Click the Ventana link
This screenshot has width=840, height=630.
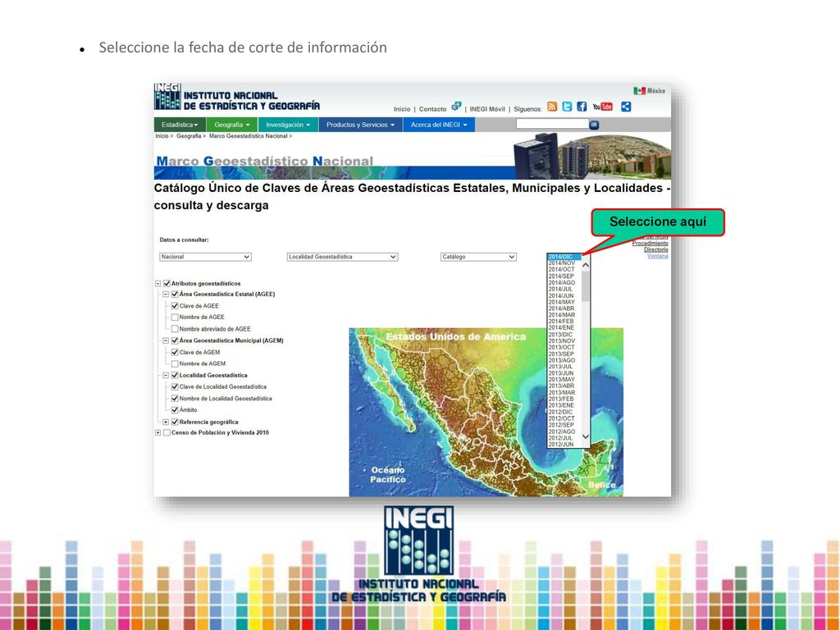point(657,256)
